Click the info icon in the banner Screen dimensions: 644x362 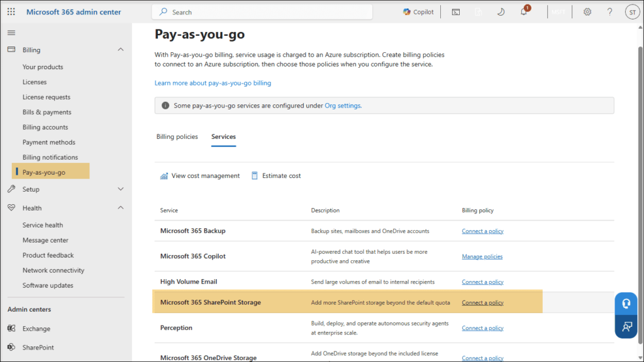165,106
